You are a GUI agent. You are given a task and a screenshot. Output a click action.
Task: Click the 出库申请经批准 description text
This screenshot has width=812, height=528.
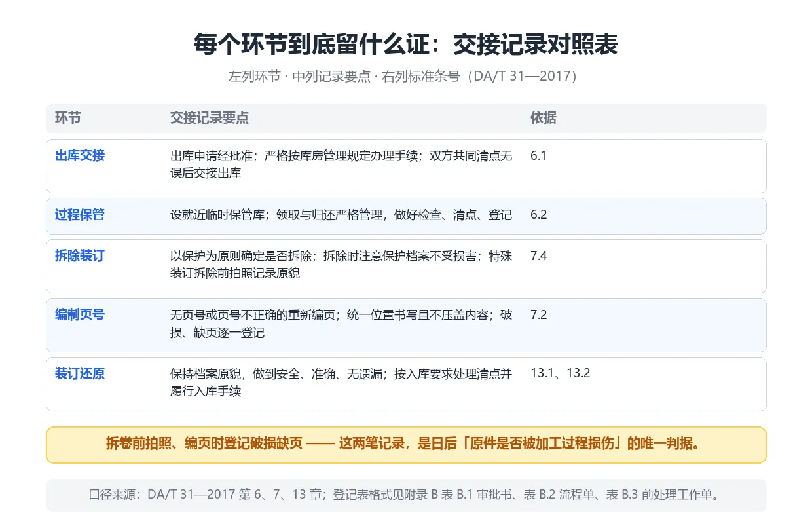342,164
